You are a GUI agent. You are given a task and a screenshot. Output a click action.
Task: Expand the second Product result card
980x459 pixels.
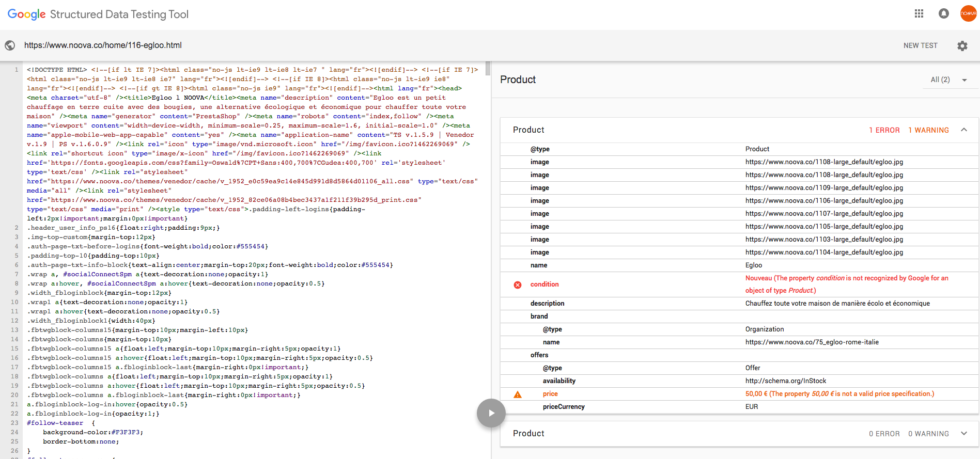pos(963,434)
